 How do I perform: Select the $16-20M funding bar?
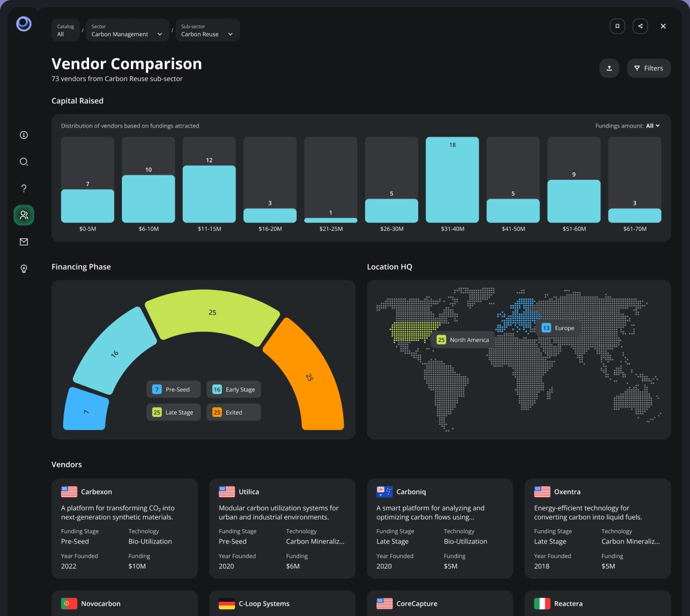click(270, 216)
